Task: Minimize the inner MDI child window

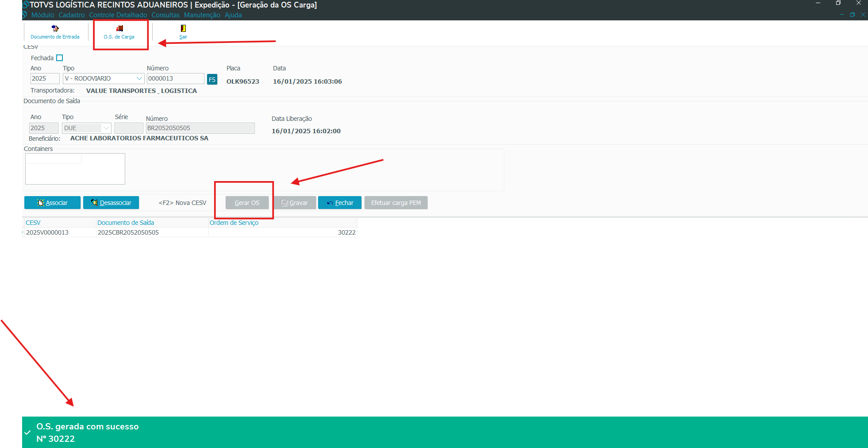Action: click(x=841, y=15)
